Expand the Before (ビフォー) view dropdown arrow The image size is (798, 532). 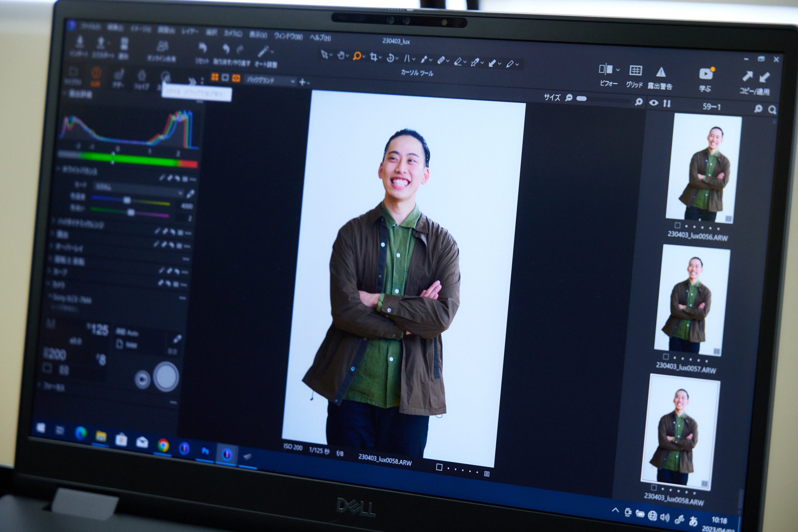point(618,70)
